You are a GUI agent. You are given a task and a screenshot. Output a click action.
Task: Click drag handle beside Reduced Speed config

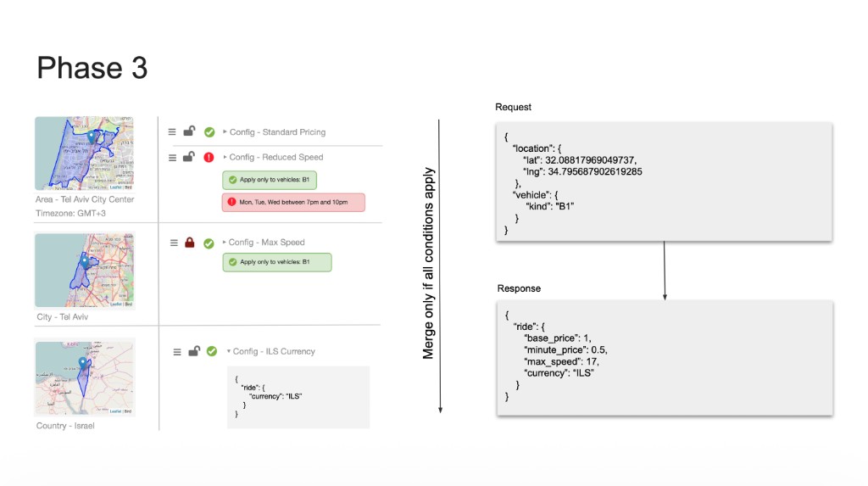click(x=172, y=158)
